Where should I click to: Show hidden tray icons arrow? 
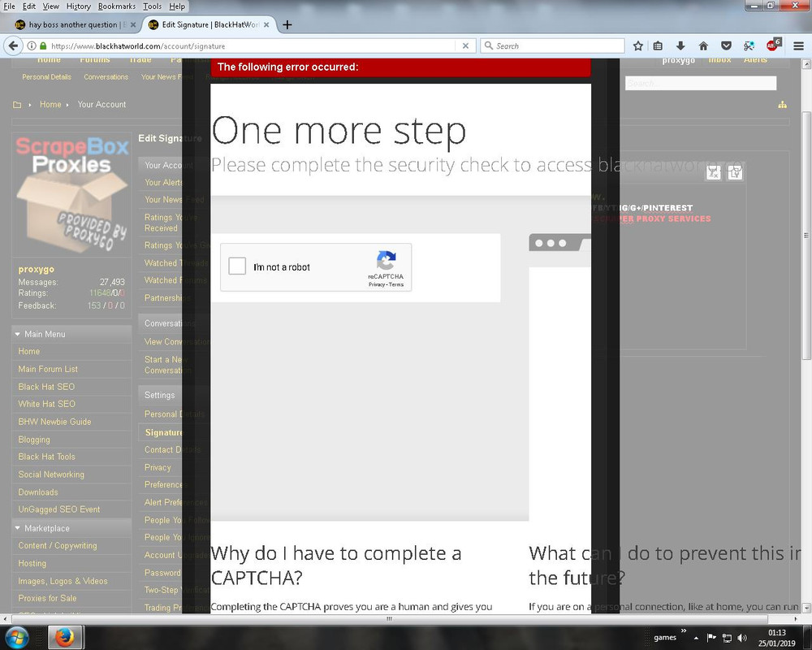697,638
